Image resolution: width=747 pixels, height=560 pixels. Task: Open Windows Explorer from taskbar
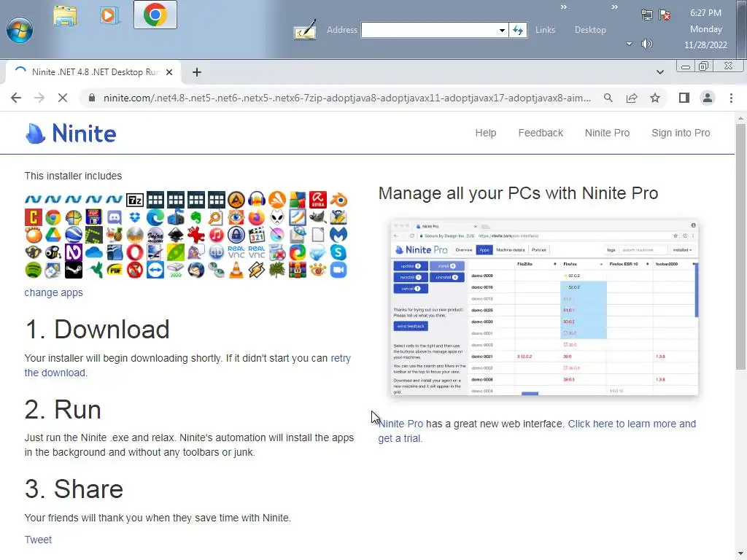[65, 16]
